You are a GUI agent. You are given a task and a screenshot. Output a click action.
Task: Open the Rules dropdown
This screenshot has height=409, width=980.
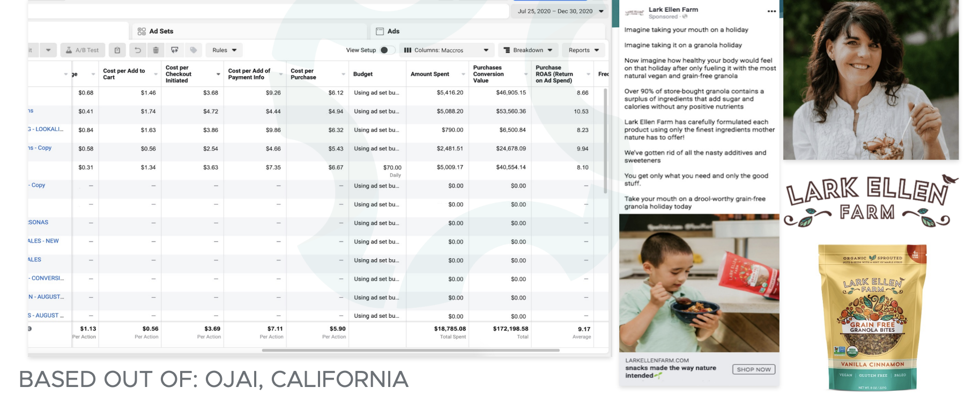(224, 50)
